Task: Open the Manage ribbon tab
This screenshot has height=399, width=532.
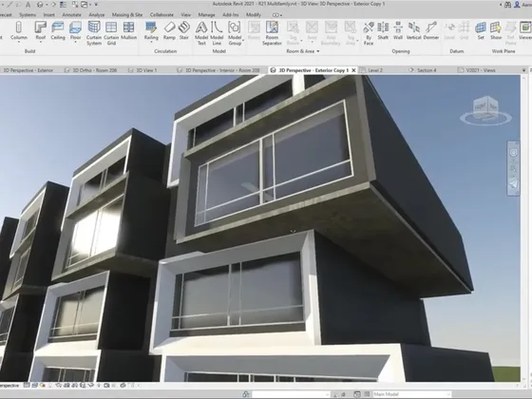Action: [x=206, y=15]
